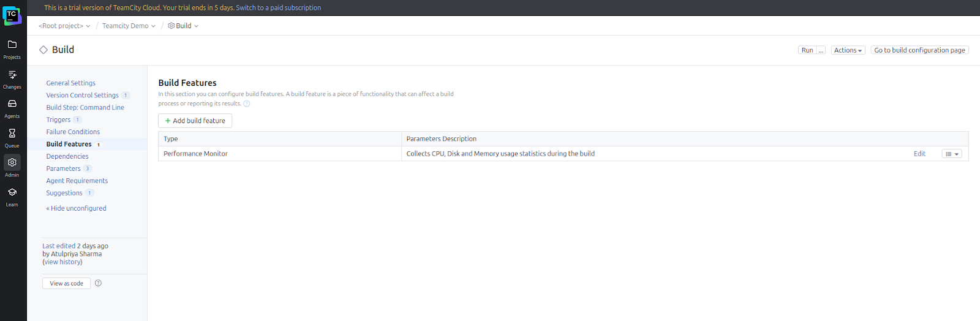
Task: Click the Build Features heading
Action: (187, 83)
